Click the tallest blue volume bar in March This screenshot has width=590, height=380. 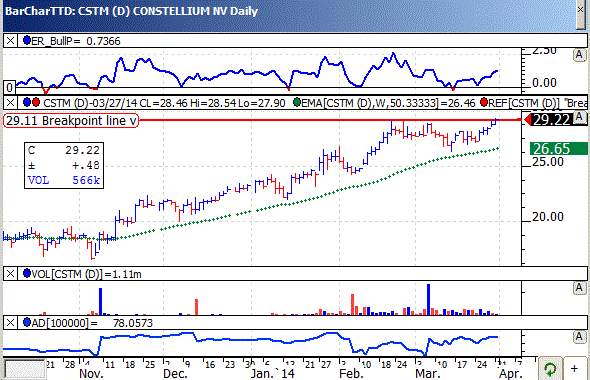click(x=428, y=299)
